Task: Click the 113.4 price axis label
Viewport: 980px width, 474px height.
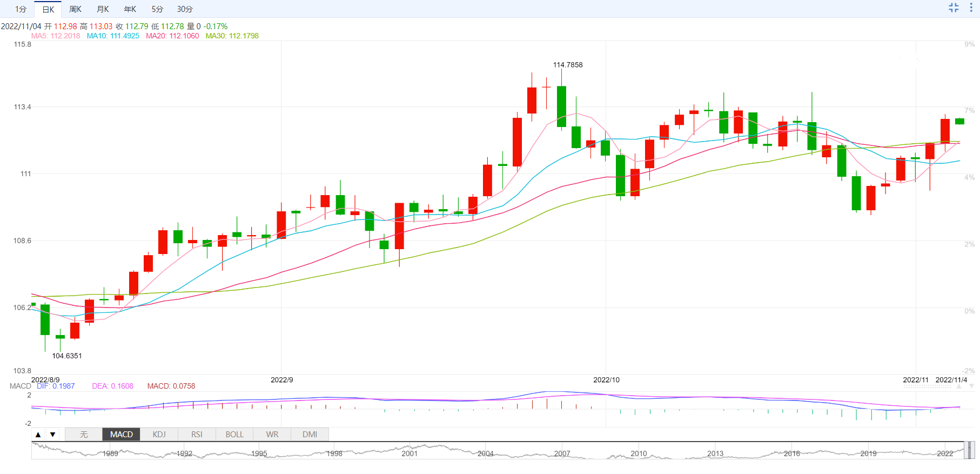Action: point(23,107)
